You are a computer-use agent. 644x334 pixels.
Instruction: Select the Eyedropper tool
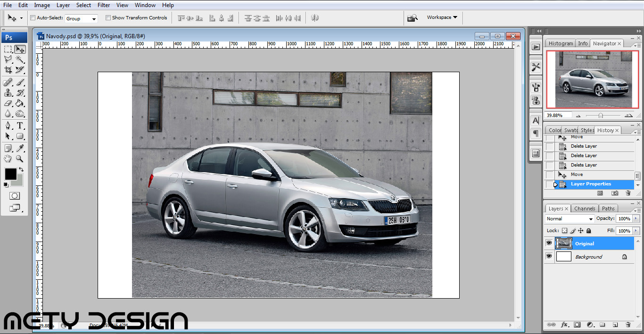click(x=20, y=148)
